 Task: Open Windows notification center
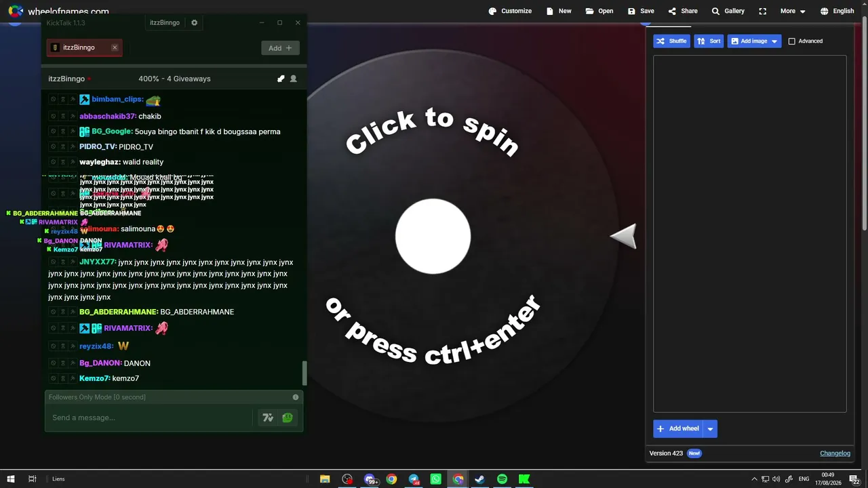(853, 479)
